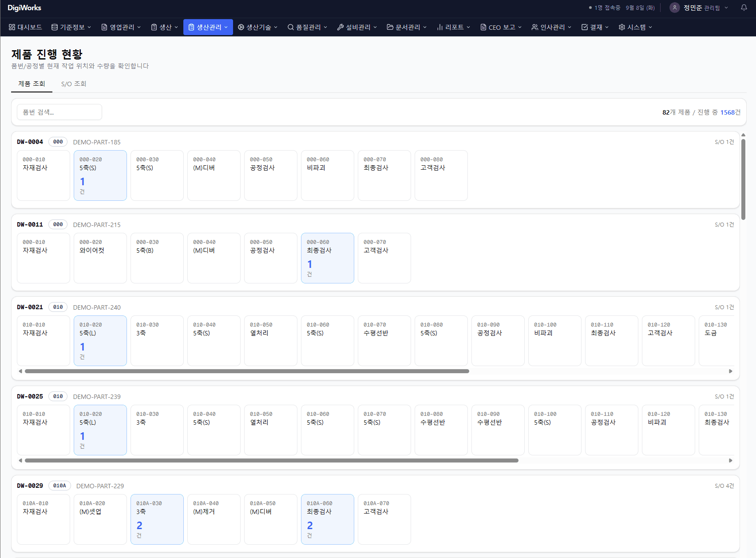Click the DW-0025 horizontal scrollbar
This screenshot has height=558, width=756.
[x=272, y=461]
